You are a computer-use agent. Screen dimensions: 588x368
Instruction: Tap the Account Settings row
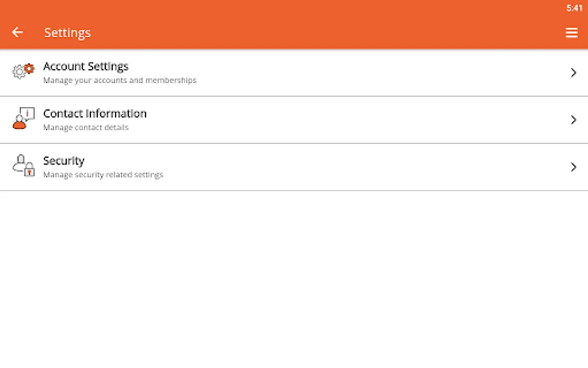point(294,73)
